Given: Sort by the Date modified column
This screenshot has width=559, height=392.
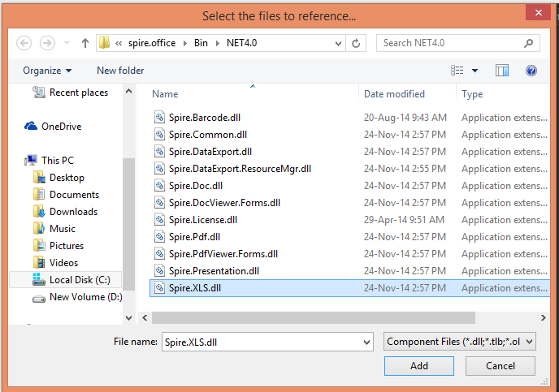Looking at the screenshot, I should point(394,94).
